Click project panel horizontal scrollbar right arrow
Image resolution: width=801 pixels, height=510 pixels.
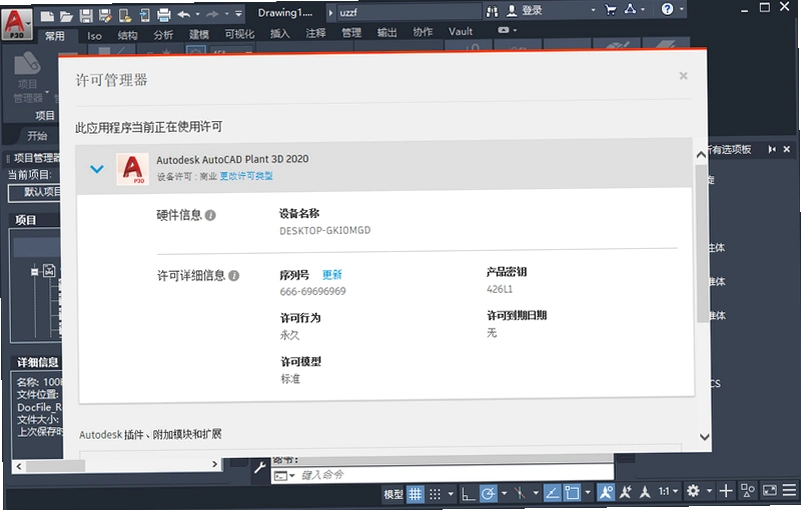[215, 464]
